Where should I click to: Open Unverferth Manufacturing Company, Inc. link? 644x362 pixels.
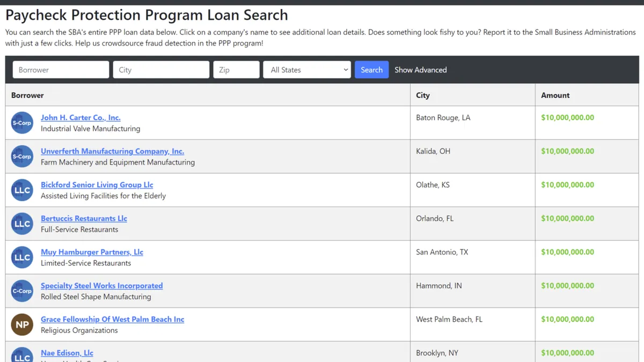112,151
